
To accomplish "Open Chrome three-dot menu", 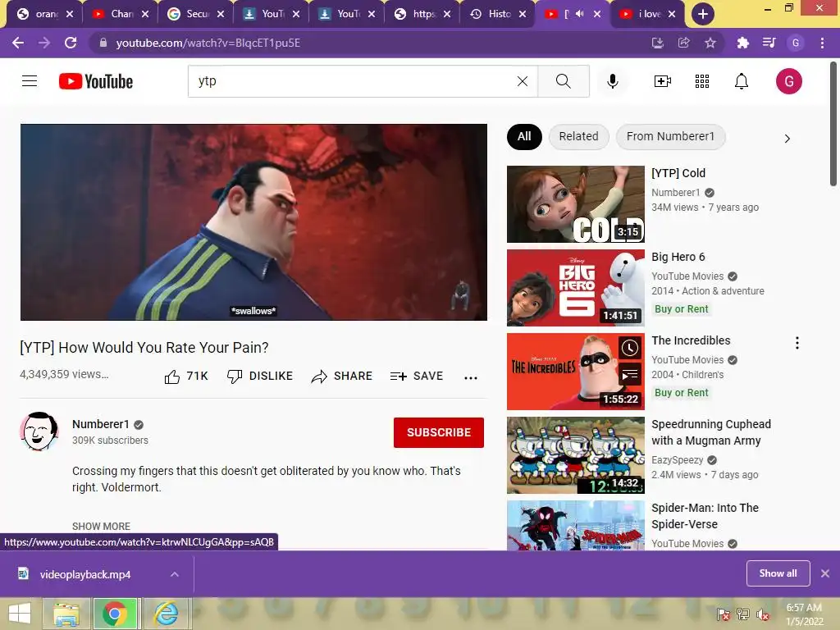I will coord(822,43).
